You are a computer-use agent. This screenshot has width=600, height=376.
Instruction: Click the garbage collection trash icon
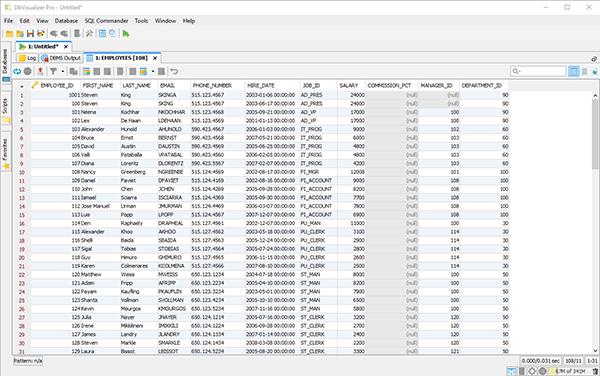point(595,371)
